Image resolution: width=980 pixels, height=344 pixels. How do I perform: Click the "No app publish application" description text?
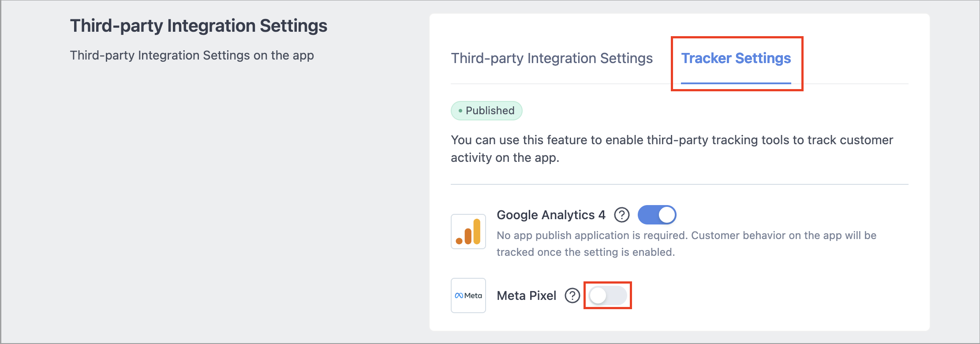pos(686,243)
